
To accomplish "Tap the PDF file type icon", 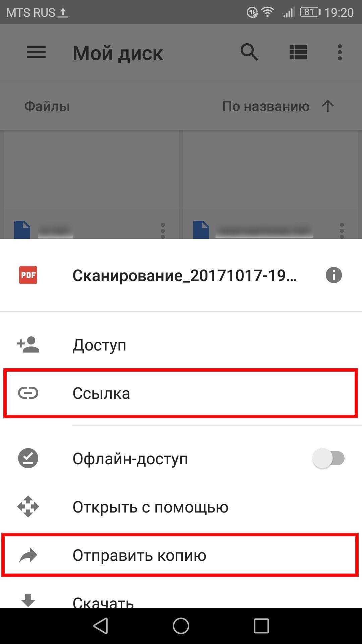I will pos(28,275).
